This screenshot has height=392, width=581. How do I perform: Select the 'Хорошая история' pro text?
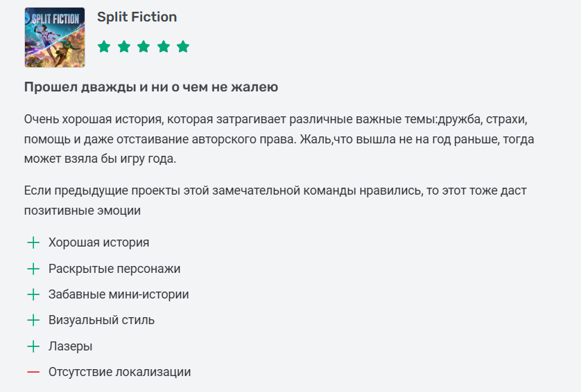(x=98, y=243)
